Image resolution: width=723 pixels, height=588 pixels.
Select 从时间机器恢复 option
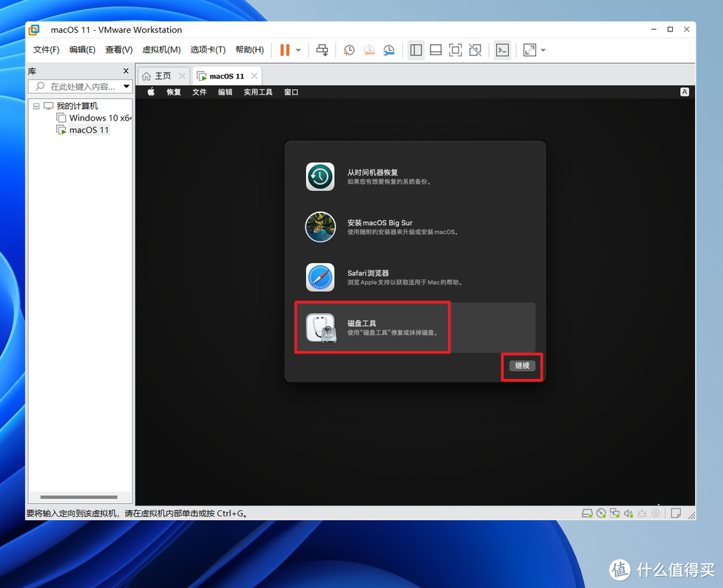[415, 177]
